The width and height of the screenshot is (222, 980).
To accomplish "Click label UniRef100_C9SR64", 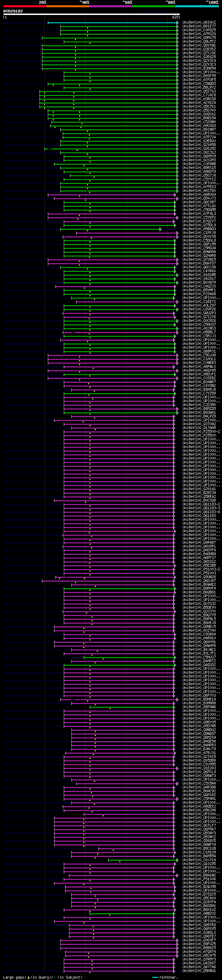I will pyautogui.click(x=199, y=634).
